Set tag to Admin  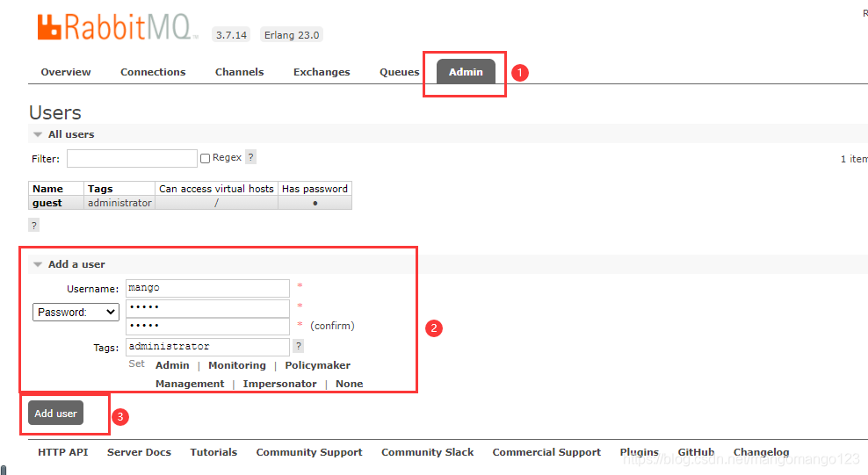tap(172, 365)
